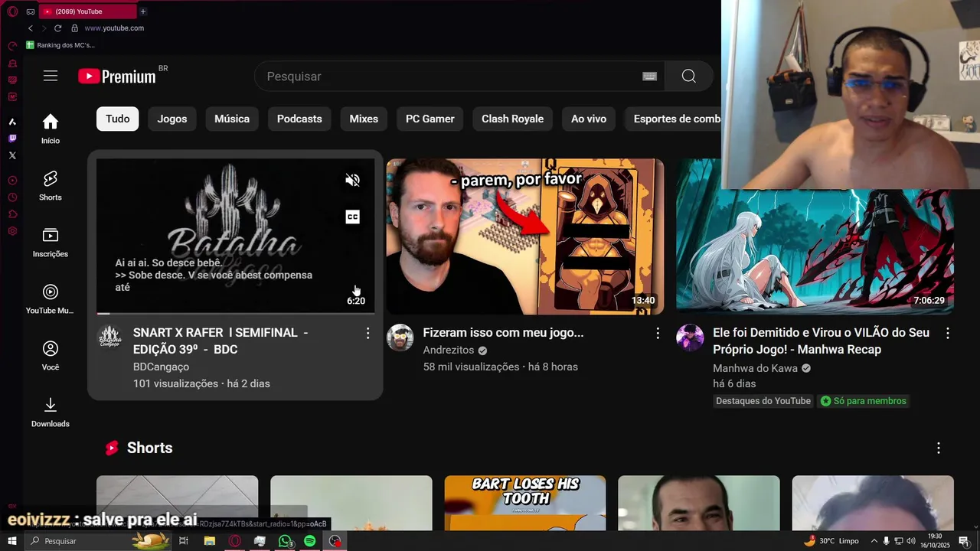Open the on-screen keyboard in the search box
The image size is (980, 551).
[x=649, y=77]
